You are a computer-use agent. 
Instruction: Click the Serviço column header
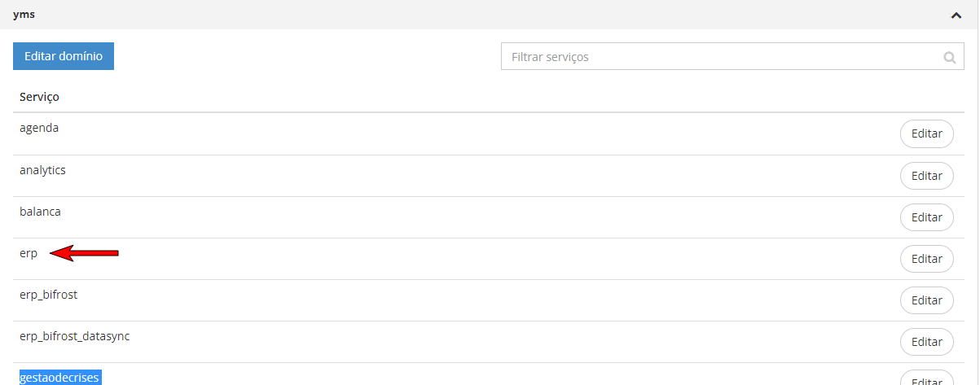tap(39, 97)
